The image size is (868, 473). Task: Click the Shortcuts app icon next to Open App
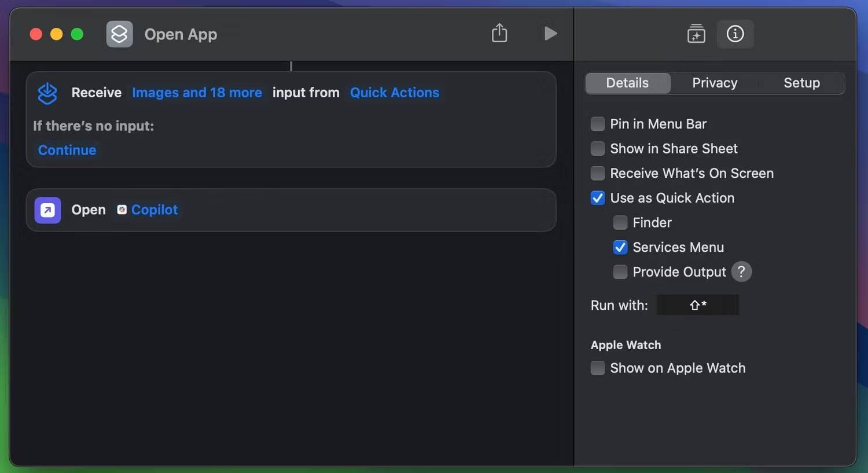coord(119,34)
